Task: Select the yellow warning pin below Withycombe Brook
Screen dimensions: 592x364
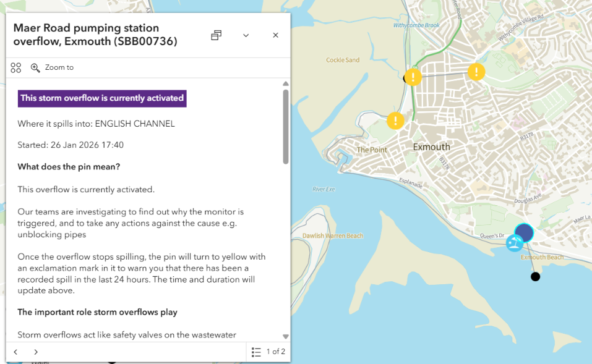Action: coord(413,77)
